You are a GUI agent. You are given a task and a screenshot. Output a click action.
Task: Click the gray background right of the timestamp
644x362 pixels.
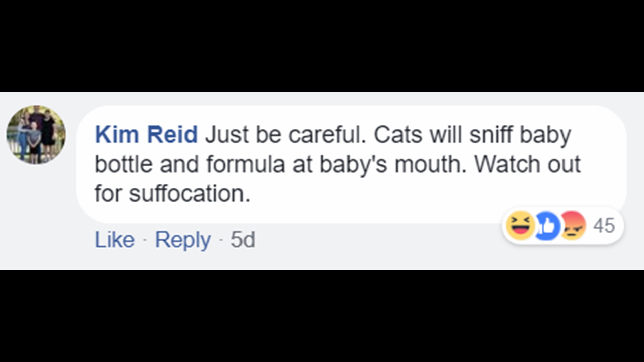click(369, 245)
